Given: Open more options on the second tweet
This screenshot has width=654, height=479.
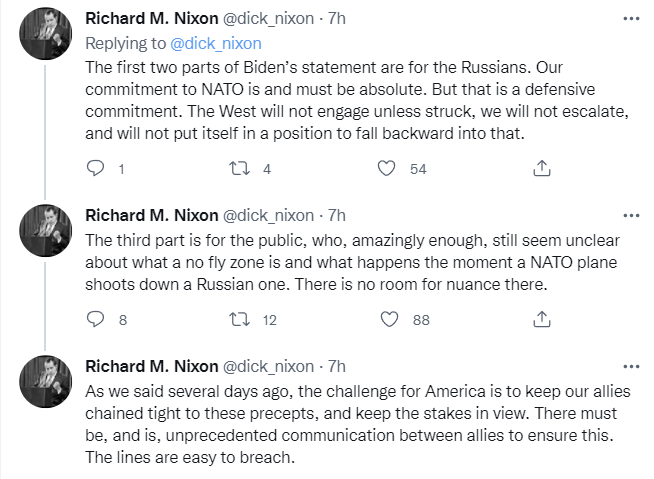Looking at the screenshot, I should click(x=630, y=215).
